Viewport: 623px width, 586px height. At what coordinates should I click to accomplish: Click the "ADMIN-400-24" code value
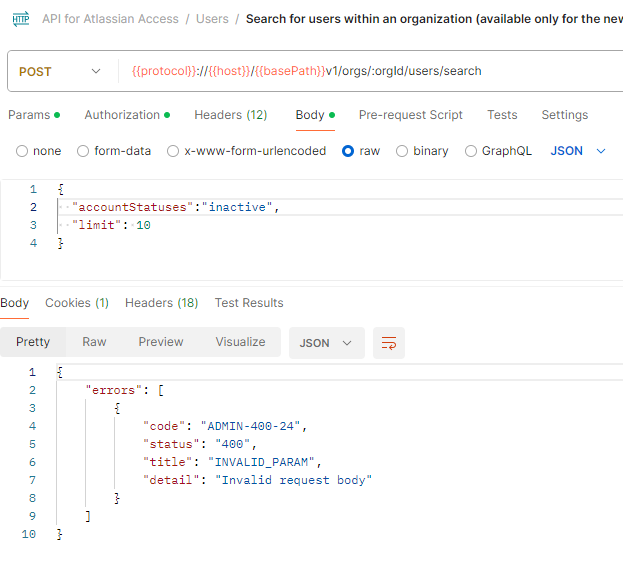pos(250,426)
